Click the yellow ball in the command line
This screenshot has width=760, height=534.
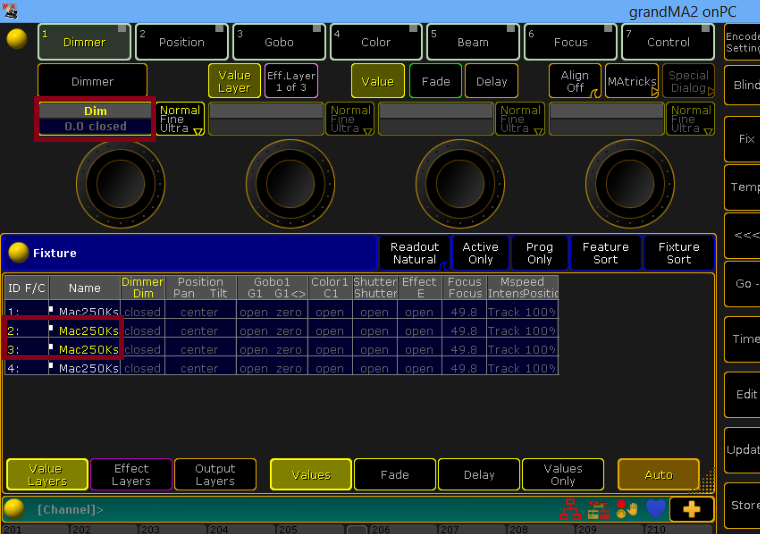(14, 509)
